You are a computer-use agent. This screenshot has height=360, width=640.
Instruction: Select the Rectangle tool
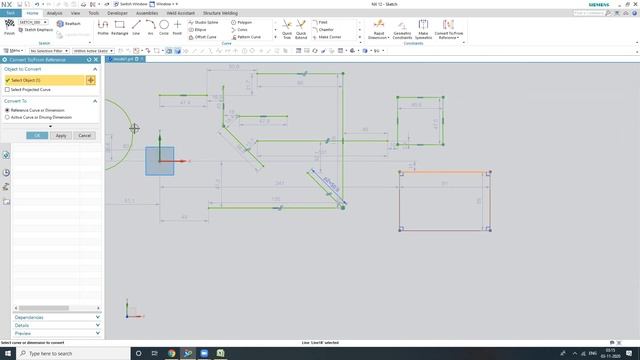pyautogui.click(x=120, y=28)
